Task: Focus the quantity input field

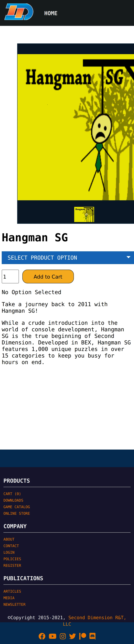Action: 10,276
